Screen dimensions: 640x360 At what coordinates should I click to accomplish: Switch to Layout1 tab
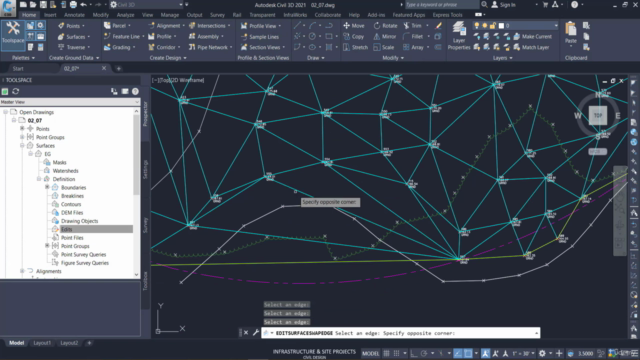(x=42, y=343)
